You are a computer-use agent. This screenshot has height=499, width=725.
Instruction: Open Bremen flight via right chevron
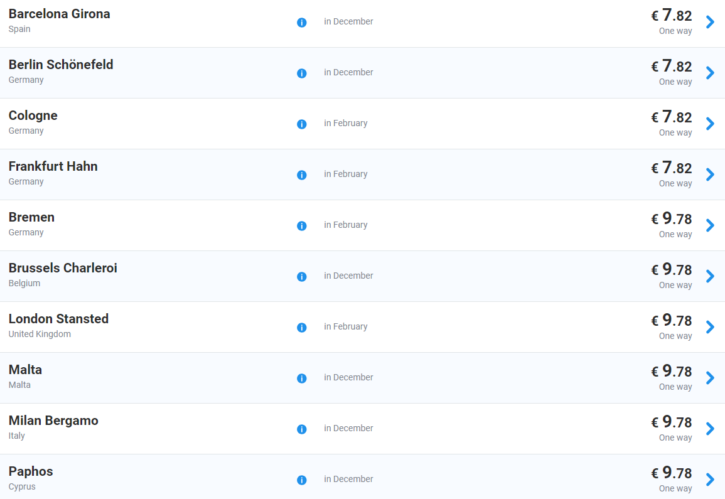[710, 226]
